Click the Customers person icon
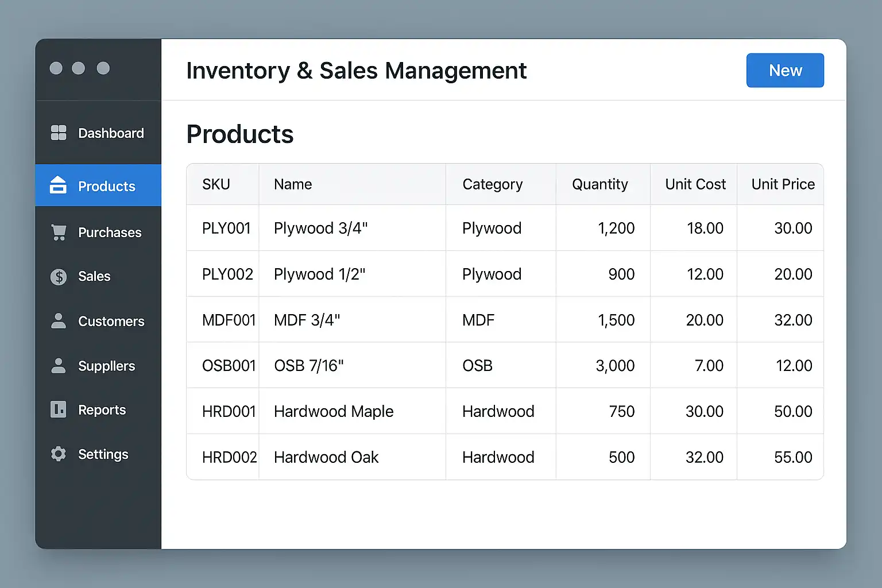Viewport: 882px width, 588px height. pyautogui.click(x=59, y=321)
